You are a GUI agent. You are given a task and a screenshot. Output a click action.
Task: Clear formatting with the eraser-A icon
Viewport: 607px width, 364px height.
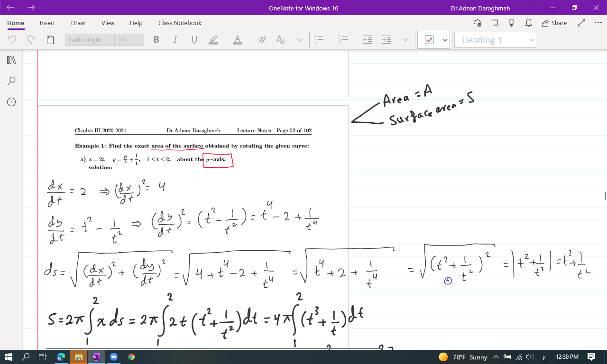point(281,40)
